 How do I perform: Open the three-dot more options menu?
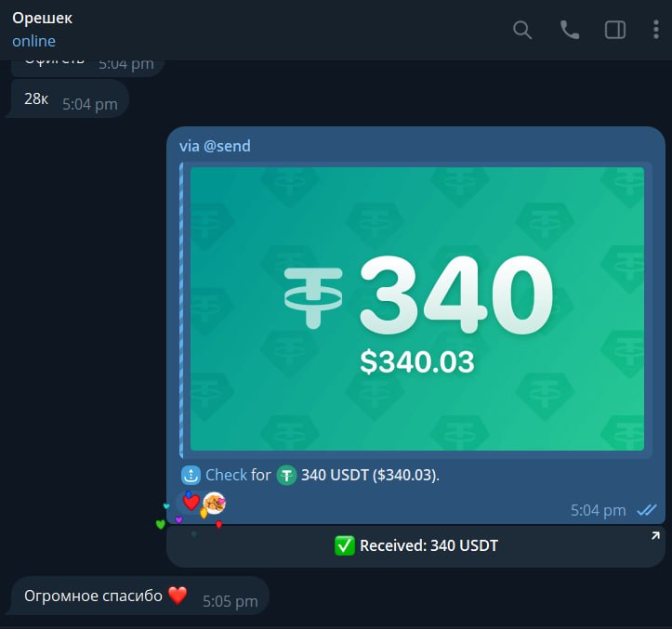click(655, 30)
